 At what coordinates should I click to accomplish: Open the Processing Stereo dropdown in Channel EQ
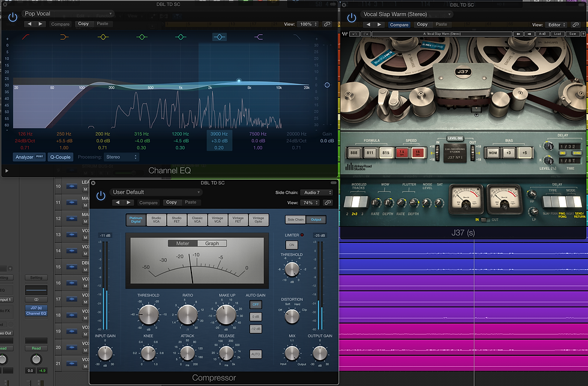click(x=121, y=157)
